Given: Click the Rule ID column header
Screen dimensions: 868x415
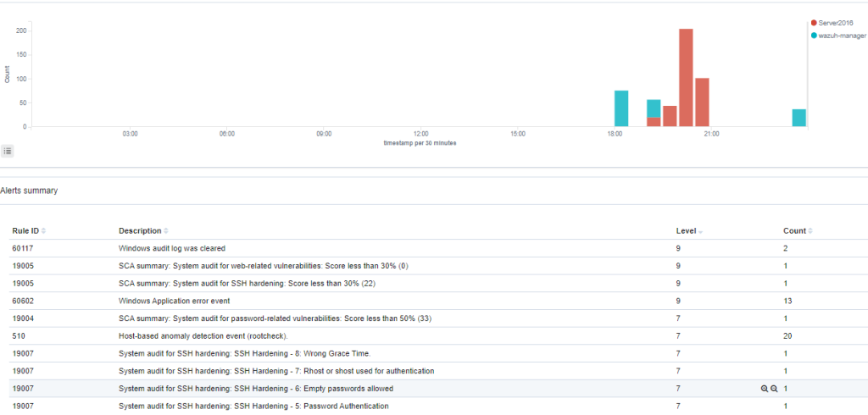Looking at the screenshot, I should (25, 230).
